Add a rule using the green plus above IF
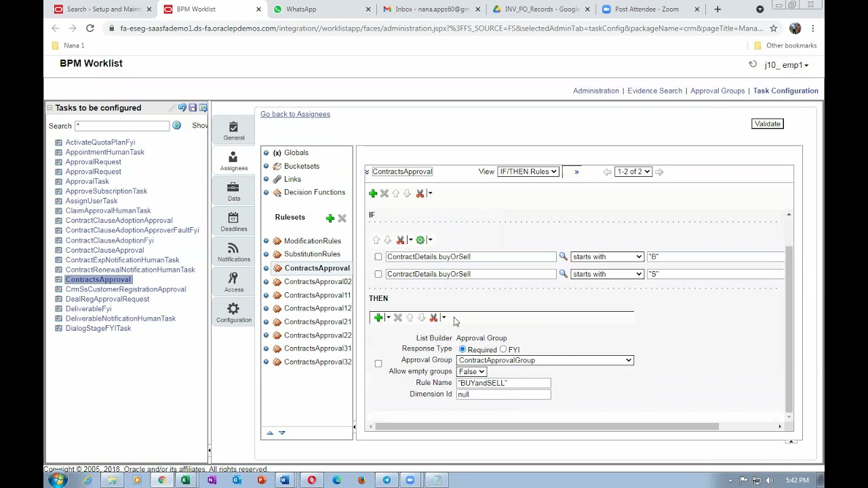The image size is (868, 488). [x=373, y=194]
